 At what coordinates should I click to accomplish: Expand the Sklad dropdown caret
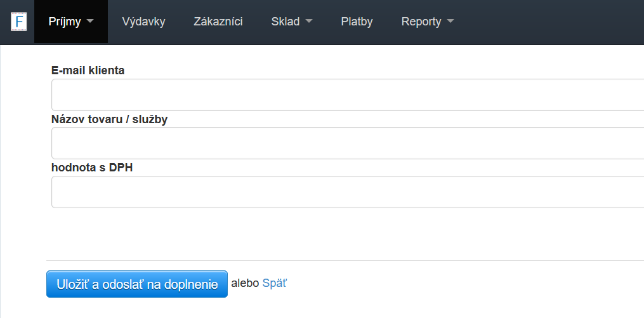tap(309, 22)
